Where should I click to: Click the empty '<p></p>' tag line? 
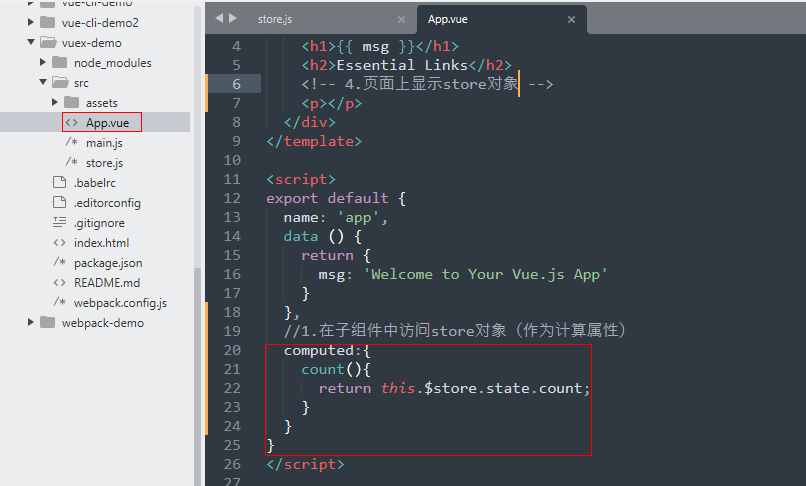[332, 103]
